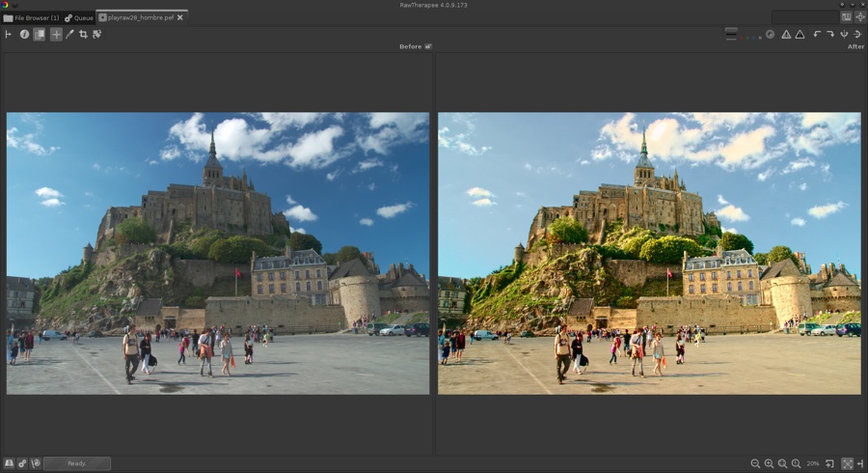Click the zoom out magnifier
This screenshot has width=868, height=473.
(755, 463)
